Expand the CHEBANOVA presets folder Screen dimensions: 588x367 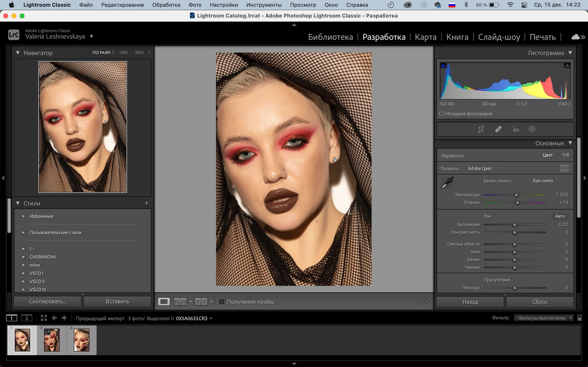click(23, 257)
